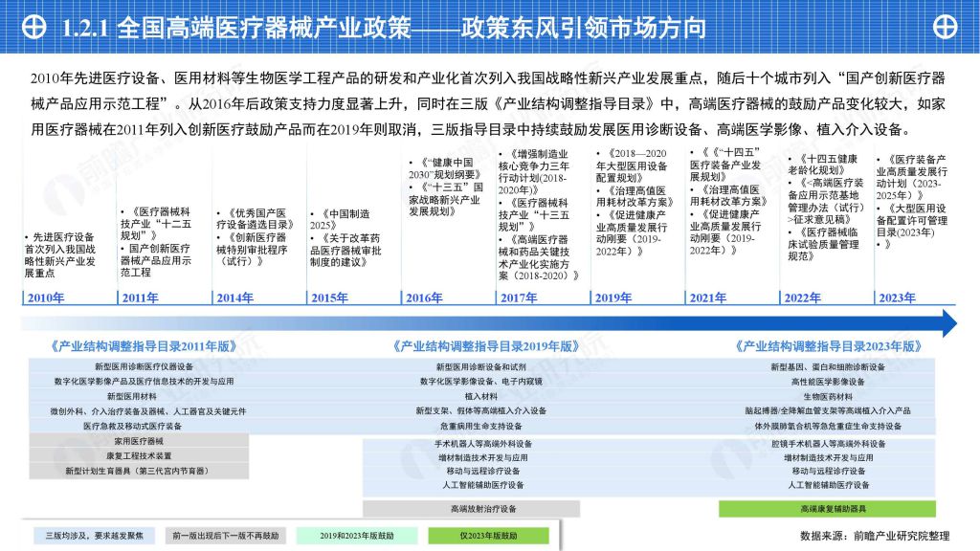Select the row '新型支架、假体等高端植入介入设备'
The height and width of the screenshot is (551, 980).
coord(481,411)
